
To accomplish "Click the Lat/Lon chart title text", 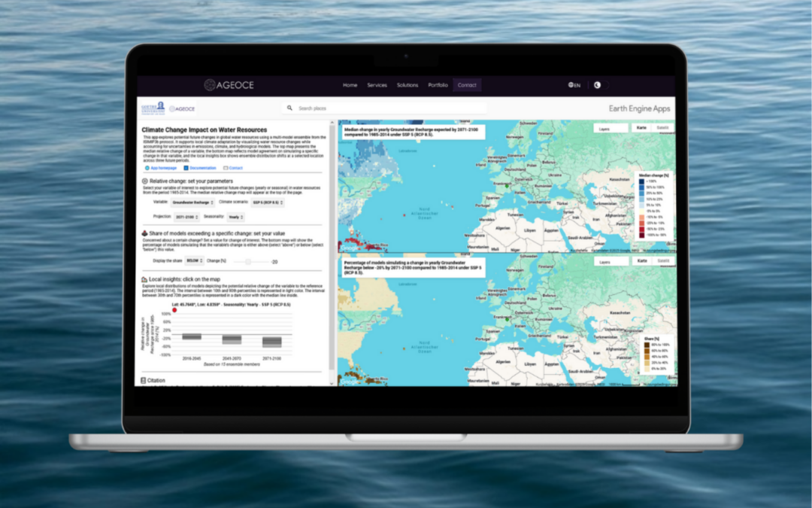I will coord(231,305).
